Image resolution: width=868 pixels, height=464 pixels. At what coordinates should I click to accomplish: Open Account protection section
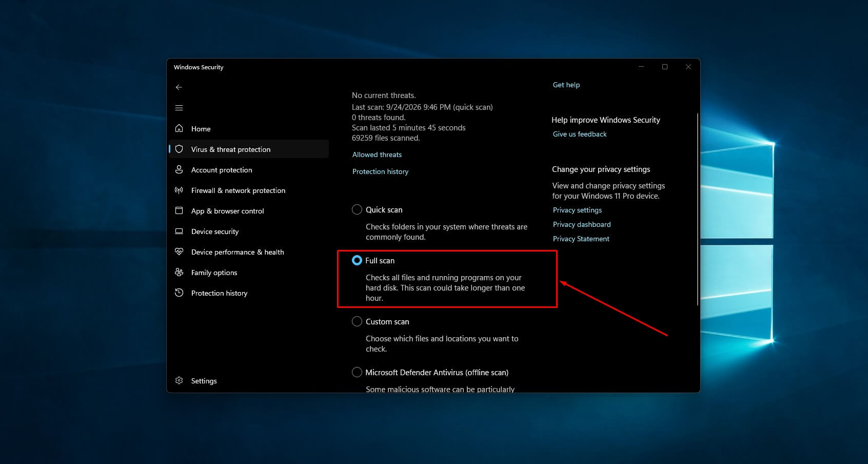(x=249, y=169)
